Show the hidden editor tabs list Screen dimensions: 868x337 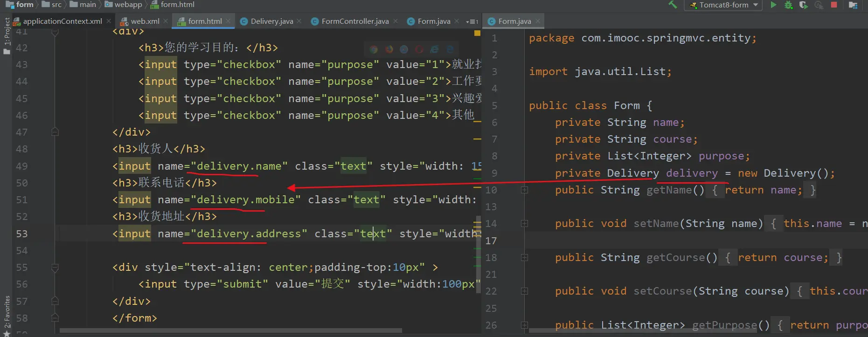[472, 21]
